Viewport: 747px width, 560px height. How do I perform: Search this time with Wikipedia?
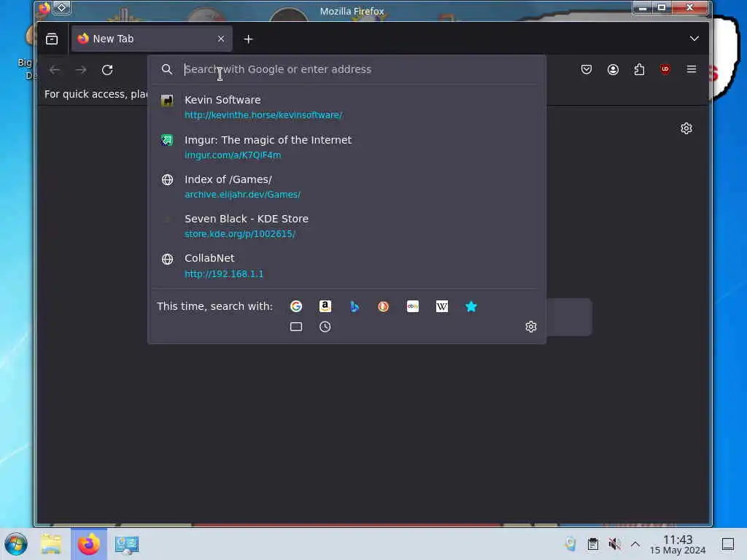[x=441, y=307]
